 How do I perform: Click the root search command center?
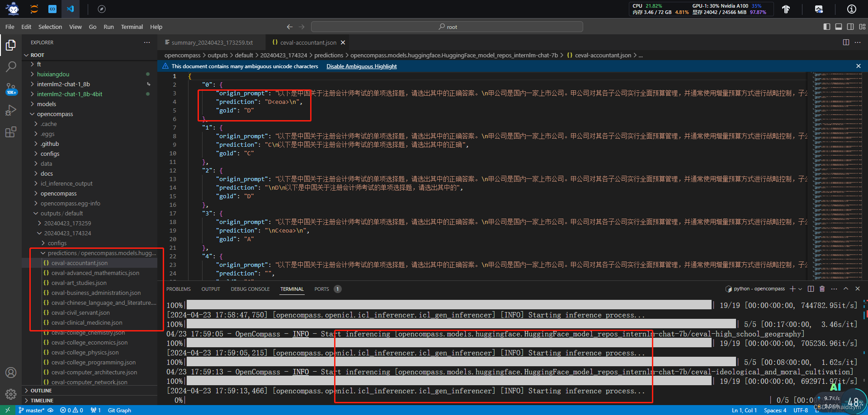[x=447, y=27]
